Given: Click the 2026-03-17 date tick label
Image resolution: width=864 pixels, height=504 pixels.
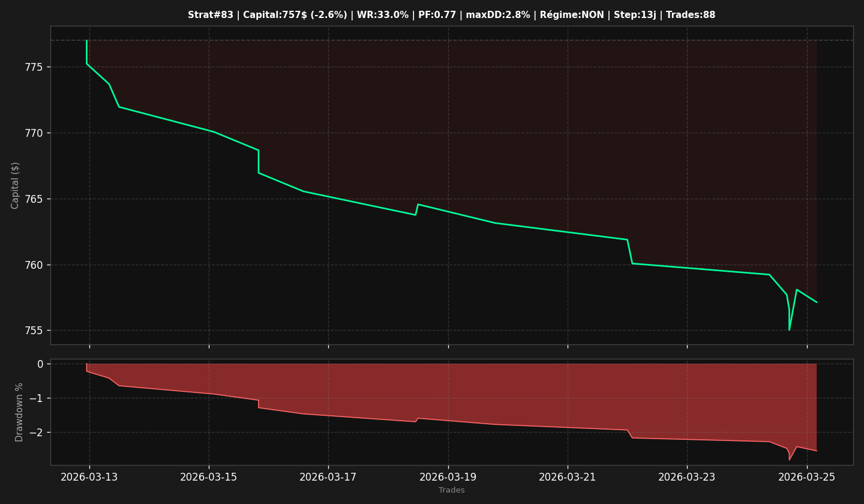Looking at the screenshot, I should tap(328, 477).
